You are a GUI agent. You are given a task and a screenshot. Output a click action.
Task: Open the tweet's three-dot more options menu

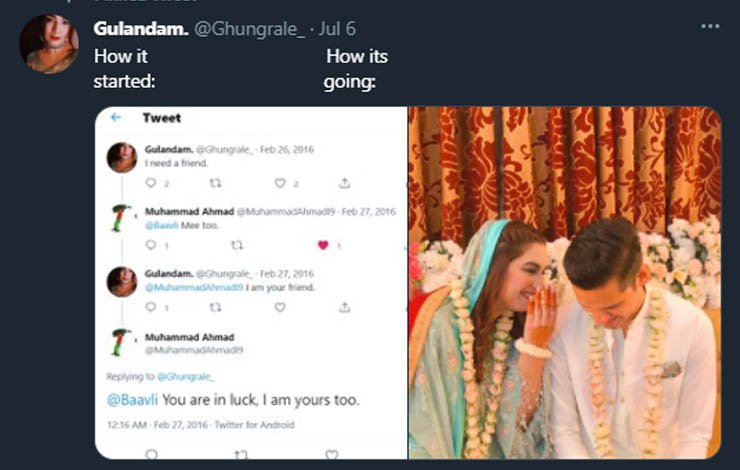[x=710, y=27]
